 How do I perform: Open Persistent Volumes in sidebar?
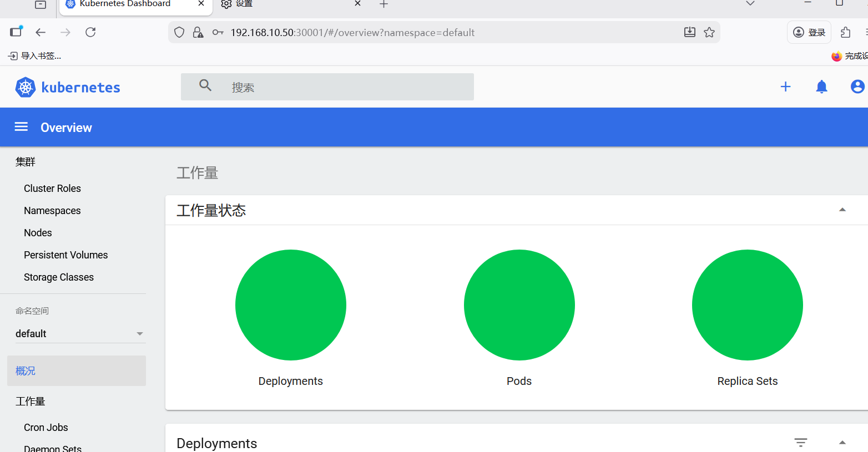click(x=66, y=255)
